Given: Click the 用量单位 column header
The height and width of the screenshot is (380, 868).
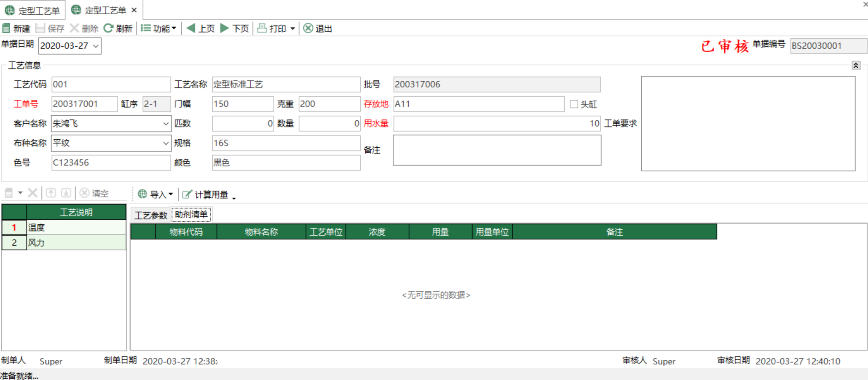Looking at the screenshot, I should click(x=492, y=232).
